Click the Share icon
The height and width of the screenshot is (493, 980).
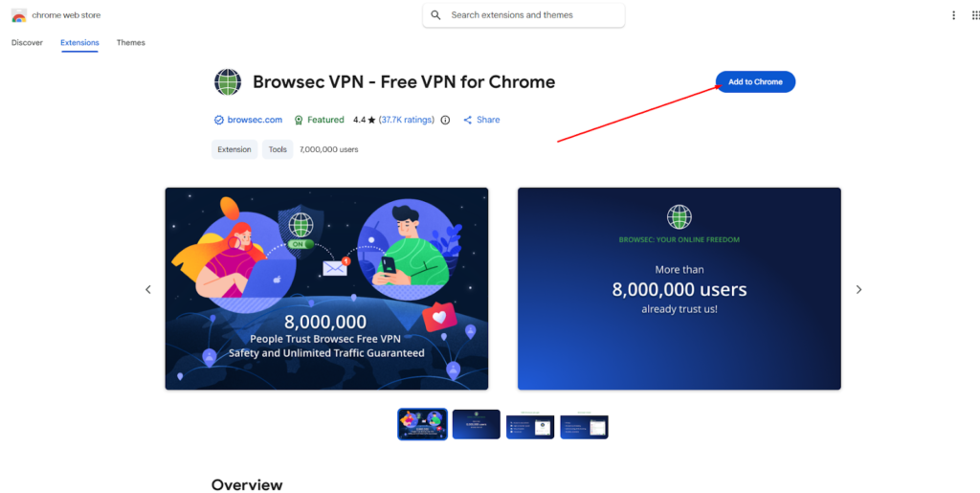click(x=467, y=120)
